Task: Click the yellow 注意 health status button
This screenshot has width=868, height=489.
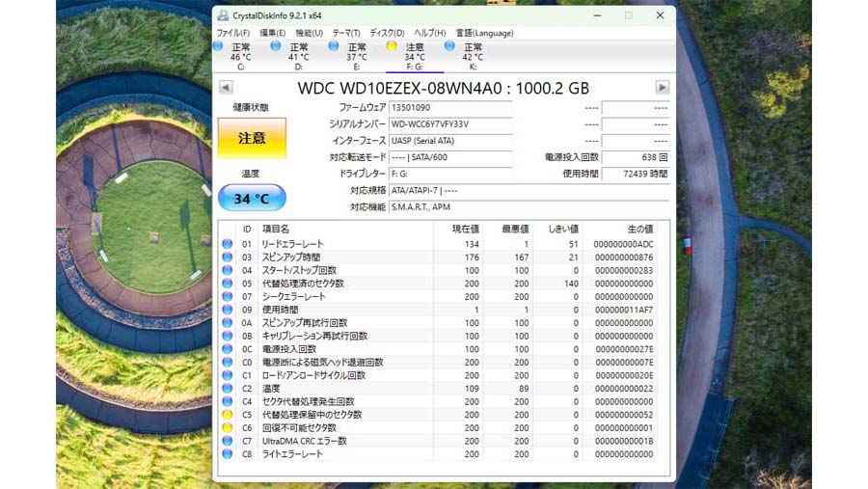Action: point(252,138)
